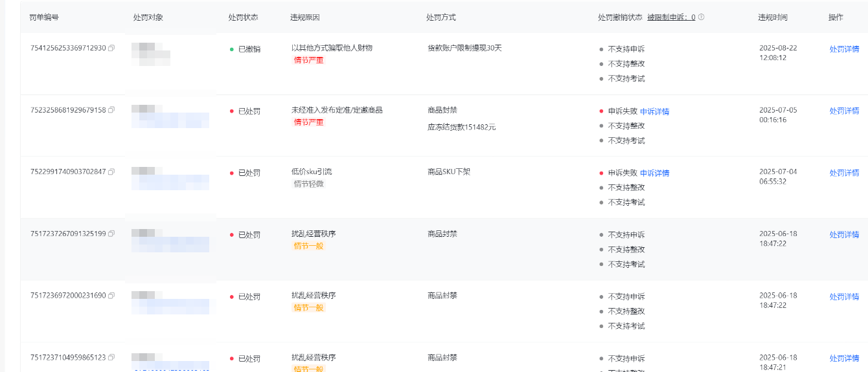This screenshot has width=868, height=372.
Task: View 申诉详情 for the 商品SKU下架 row
Action: click(x=654, y=173)
